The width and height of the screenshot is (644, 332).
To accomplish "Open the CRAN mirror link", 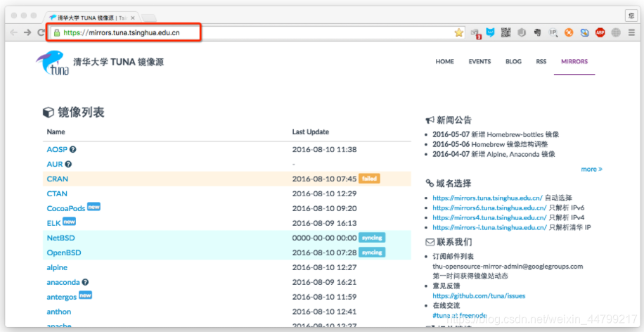I will click(58, 179).
